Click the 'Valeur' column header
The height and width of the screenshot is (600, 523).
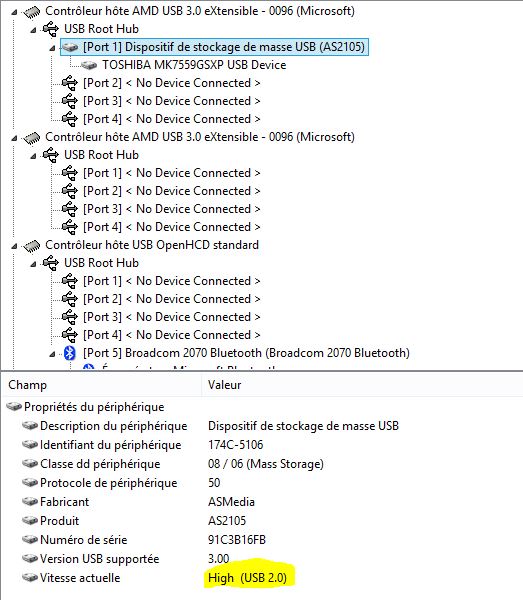(362, 385)
